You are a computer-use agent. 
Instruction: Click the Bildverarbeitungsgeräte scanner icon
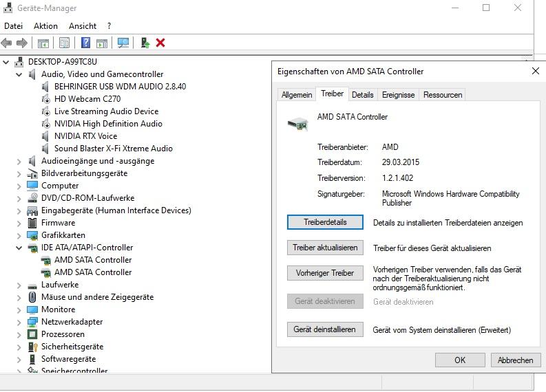coord(32,173)
